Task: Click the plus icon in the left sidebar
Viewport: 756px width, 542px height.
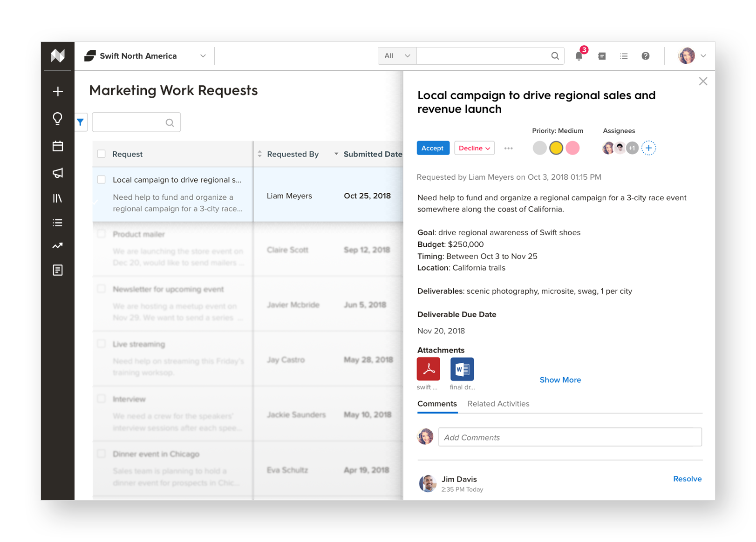Action: 58,92
